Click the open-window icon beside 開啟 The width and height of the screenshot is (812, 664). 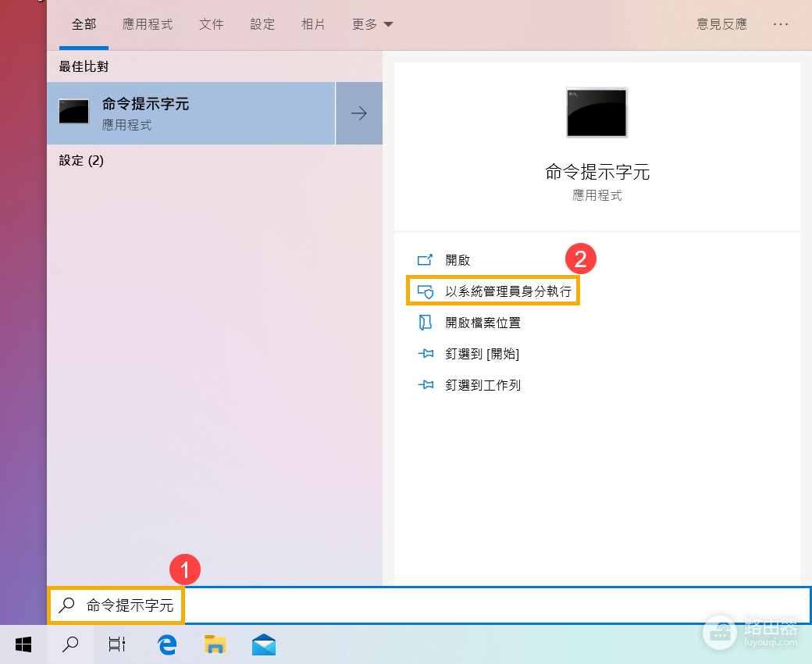tap(426, 260)
